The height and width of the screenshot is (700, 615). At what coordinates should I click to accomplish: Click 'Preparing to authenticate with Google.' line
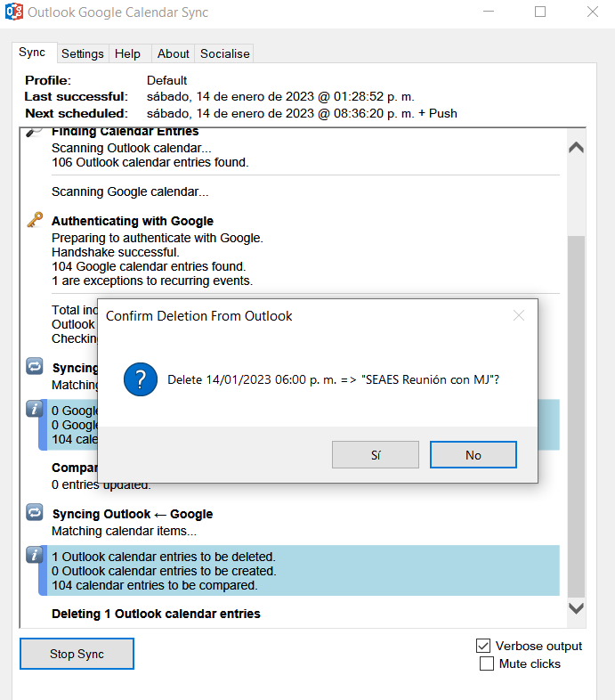[x=158, y=238]
